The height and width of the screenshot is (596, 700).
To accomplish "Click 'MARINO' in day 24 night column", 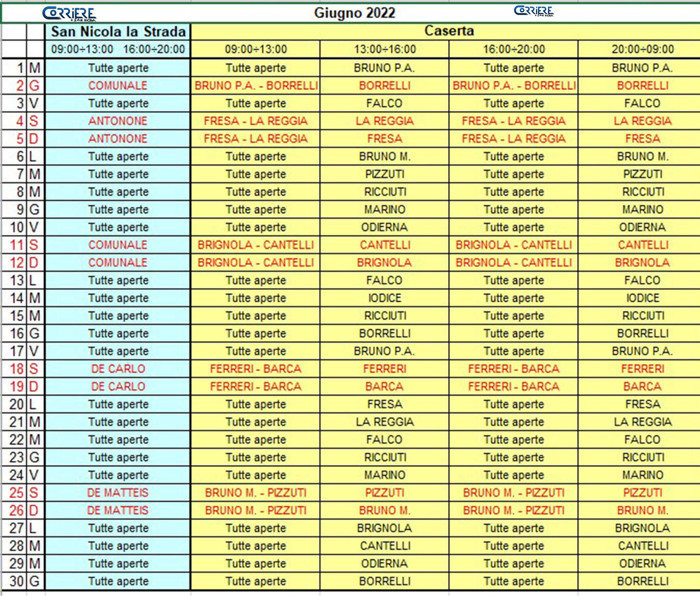I will point(642,475).
